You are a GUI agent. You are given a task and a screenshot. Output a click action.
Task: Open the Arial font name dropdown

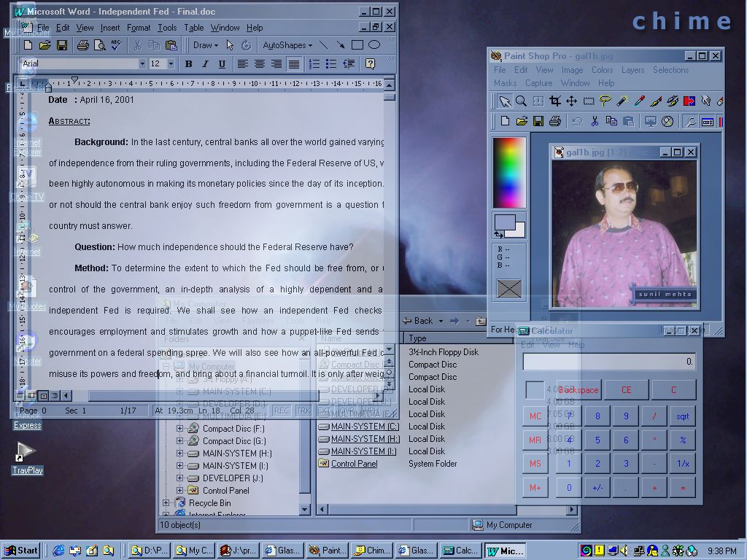tap(142, 64)
